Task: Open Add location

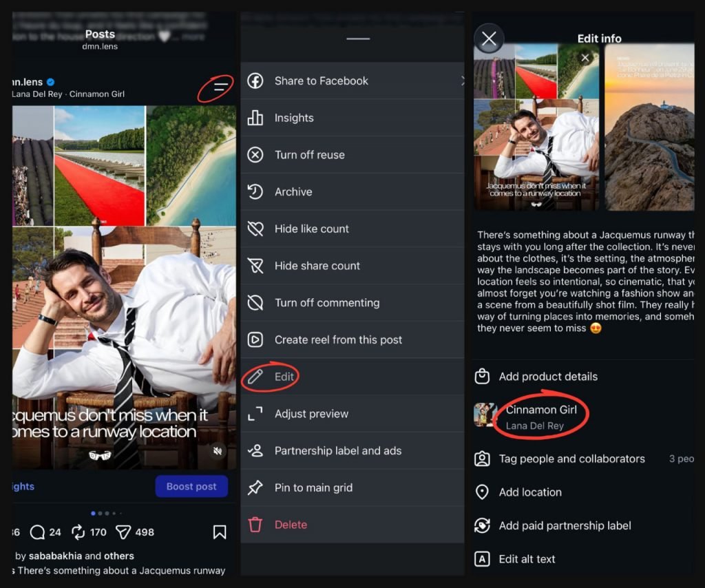Action: pos(584,492)
